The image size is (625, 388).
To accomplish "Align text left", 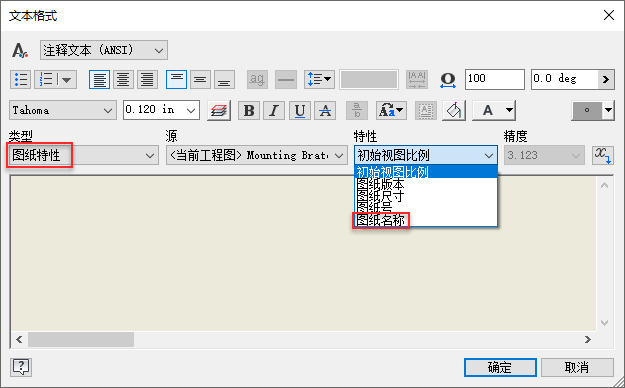I will 99,79.
